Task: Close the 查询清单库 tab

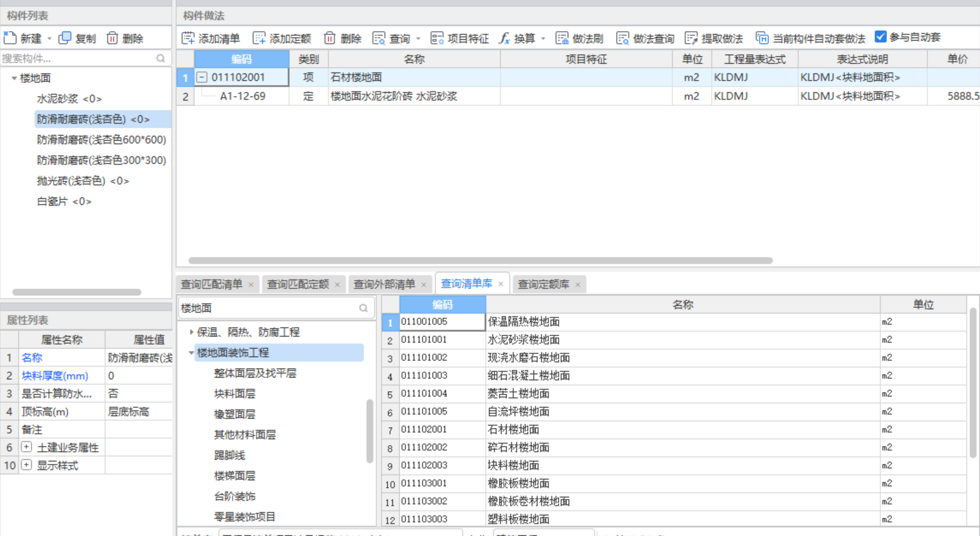Action: coord(500,284)
